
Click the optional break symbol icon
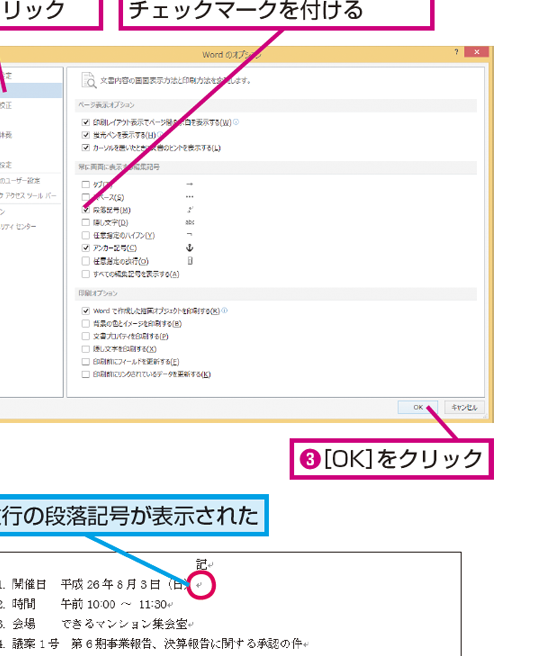190,261
